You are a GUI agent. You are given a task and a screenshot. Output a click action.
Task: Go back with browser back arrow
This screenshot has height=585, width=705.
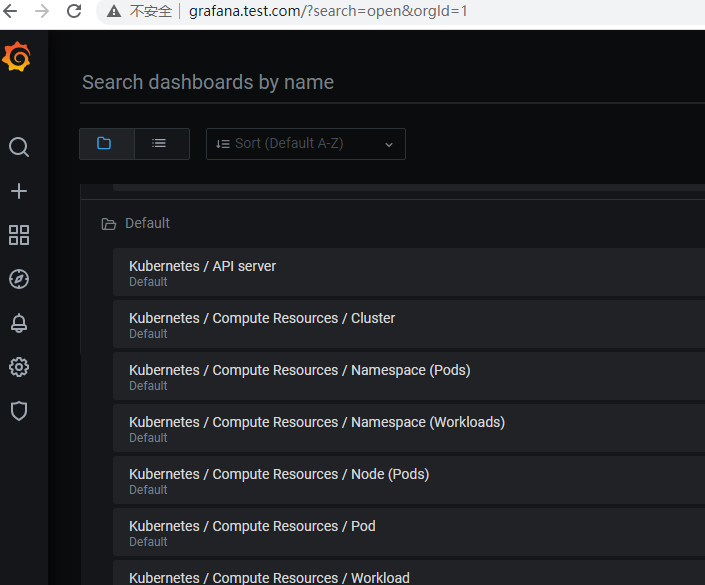coord(10,11)
